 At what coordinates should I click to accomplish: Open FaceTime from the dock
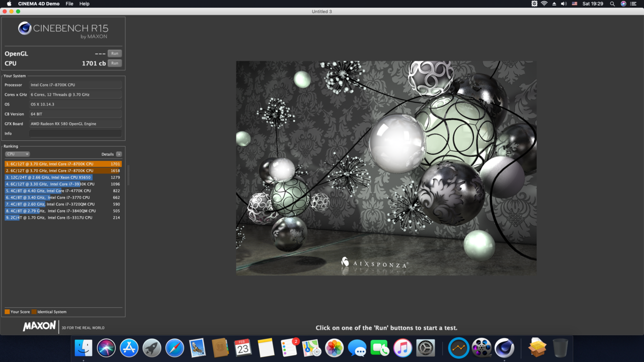pyautogui.click(x=380, y=348)
